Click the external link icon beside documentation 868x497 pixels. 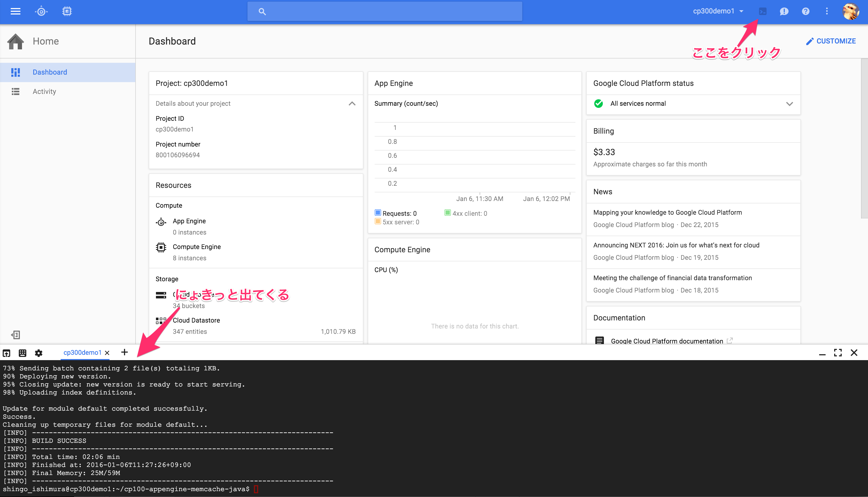click(x=730, y=341)
